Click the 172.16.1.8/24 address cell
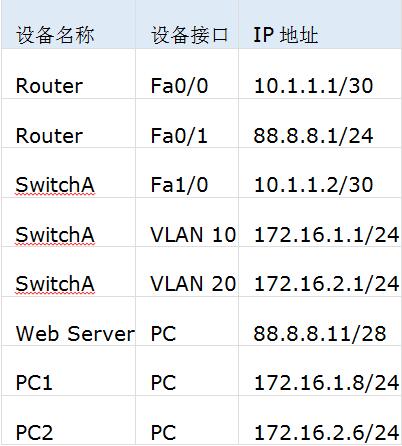 coord(320,371)
